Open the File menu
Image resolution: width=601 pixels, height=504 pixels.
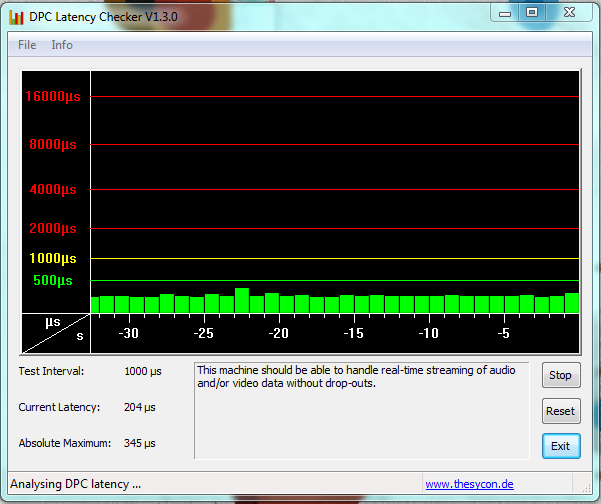click(x=27, y=45)
